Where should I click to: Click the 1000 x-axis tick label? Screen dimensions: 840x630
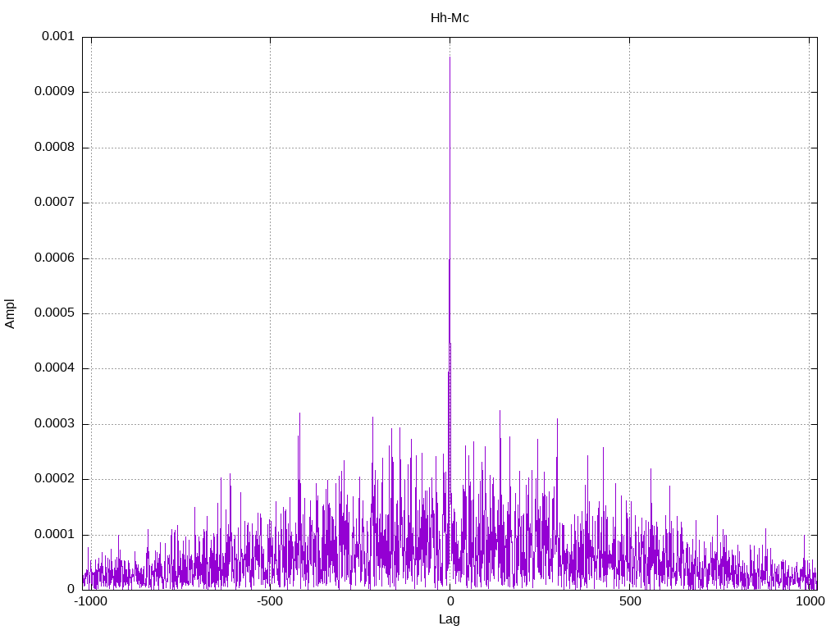[810, 602]
